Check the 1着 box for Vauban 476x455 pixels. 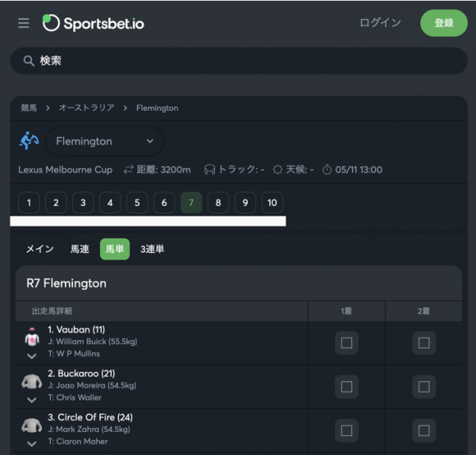tap(346, 343)
